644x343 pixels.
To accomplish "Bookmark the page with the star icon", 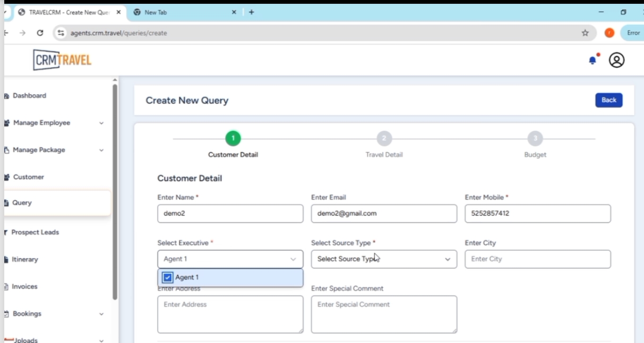I will [585, 33].
